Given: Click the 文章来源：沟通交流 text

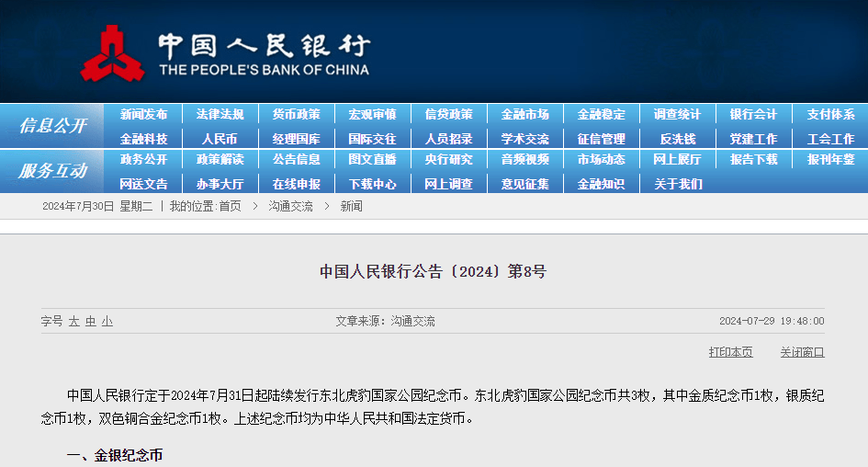Looking at the screenshot, I should (385, 322).
